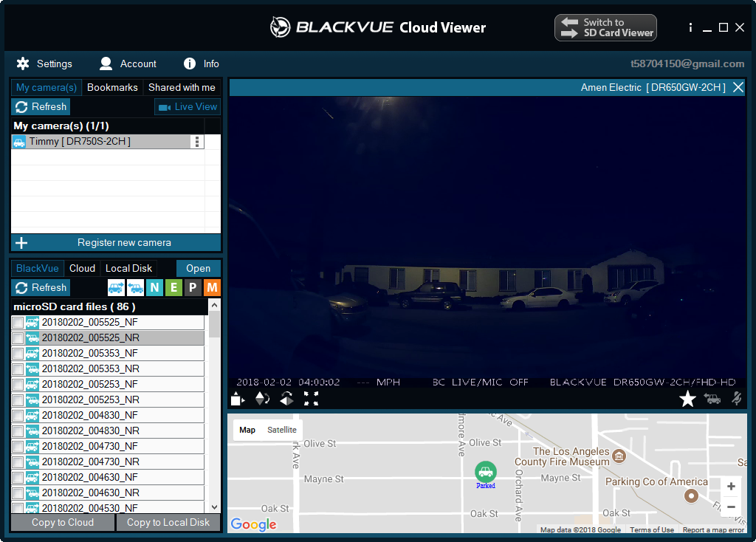Screen dimensions: 756x542
Task: Click Report a map error link
Action: [713, 529]
